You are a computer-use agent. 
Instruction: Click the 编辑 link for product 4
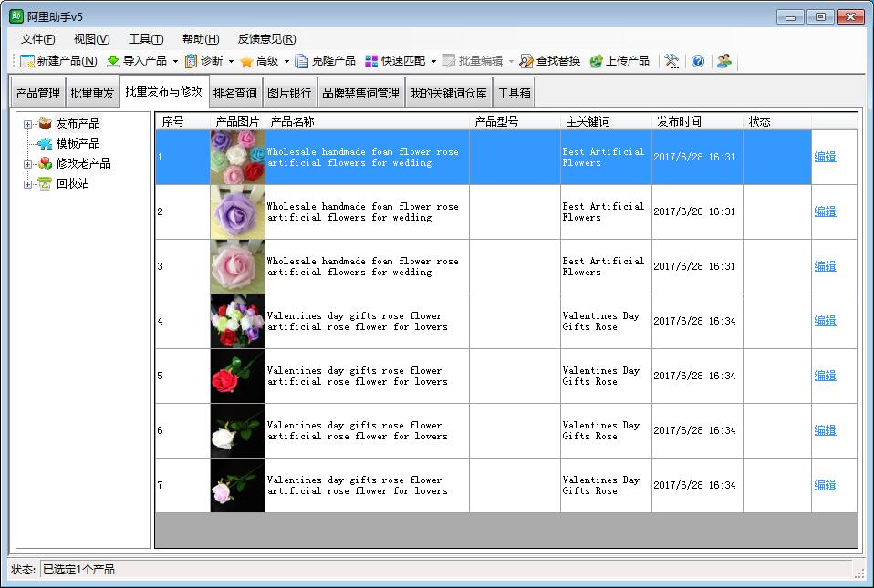click(x=825, y=321)
